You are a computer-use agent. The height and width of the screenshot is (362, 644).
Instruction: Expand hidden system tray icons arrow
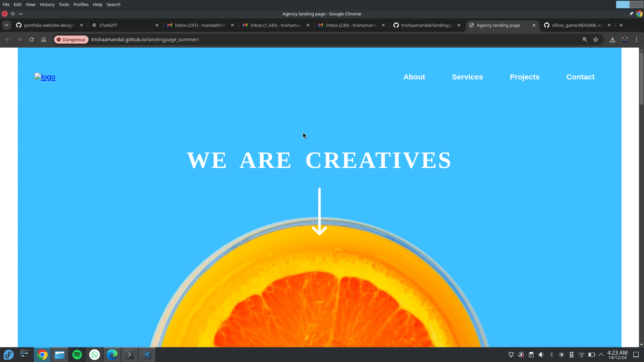(601, 355)
